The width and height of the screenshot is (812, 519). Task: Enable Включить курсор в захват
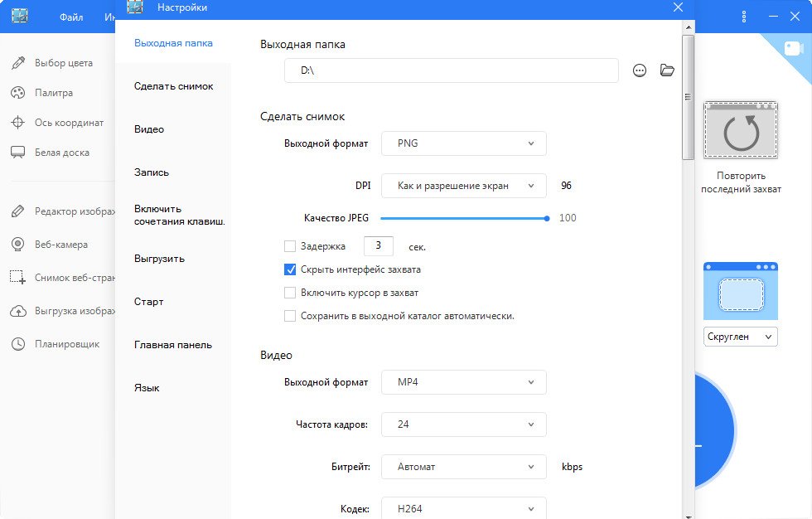pos(290,293)
